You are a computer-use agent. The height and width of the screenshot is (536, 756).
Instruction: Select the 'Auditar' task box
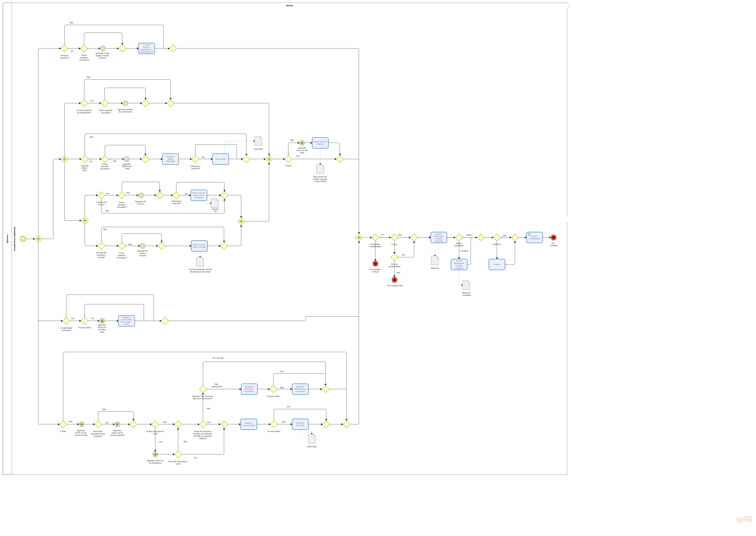pyautogui.click(x=497, y=264)
